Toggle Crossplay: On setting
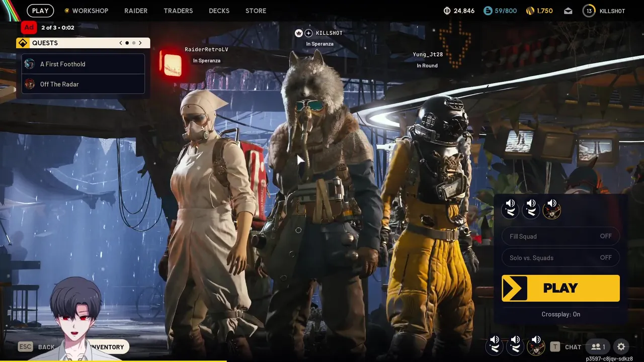The height and width of the screenshot is (362, 644). pyautogui.click(x=560, y=314)
